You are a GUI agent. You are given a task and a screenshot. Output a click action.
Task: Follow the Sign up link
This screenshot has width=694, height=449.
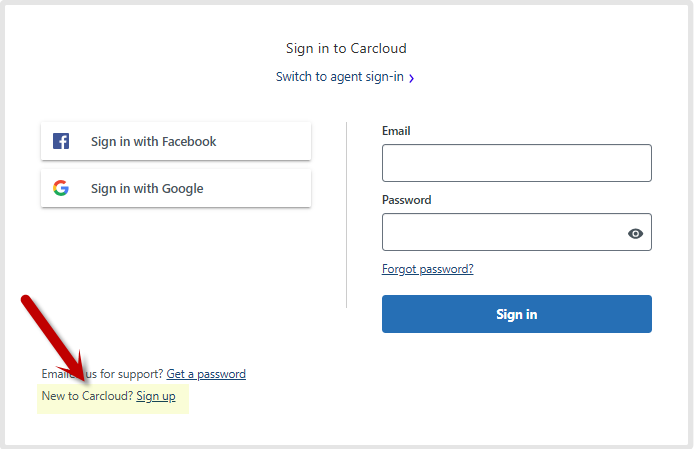pos(156,396)
